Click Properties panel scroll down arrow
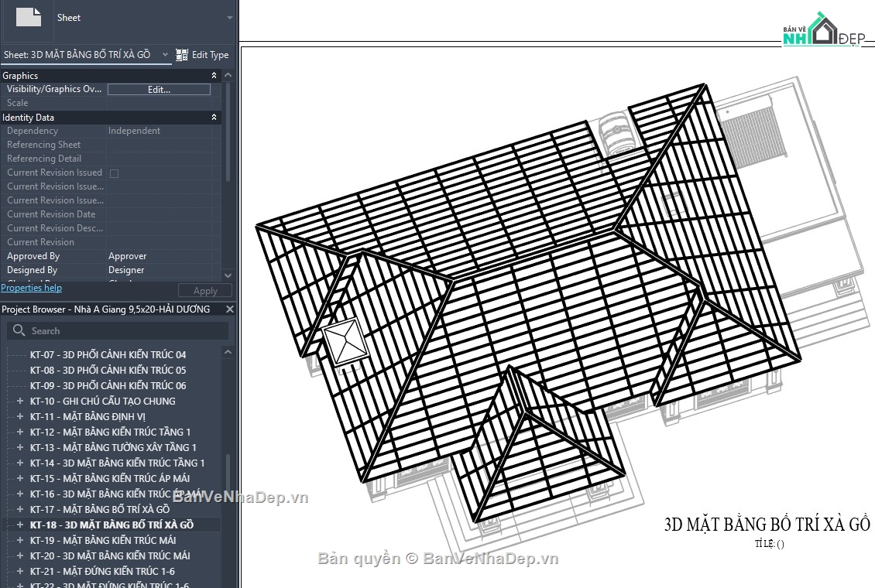The image size is (875, 588). pyautogui.click(x=228, y=275)
